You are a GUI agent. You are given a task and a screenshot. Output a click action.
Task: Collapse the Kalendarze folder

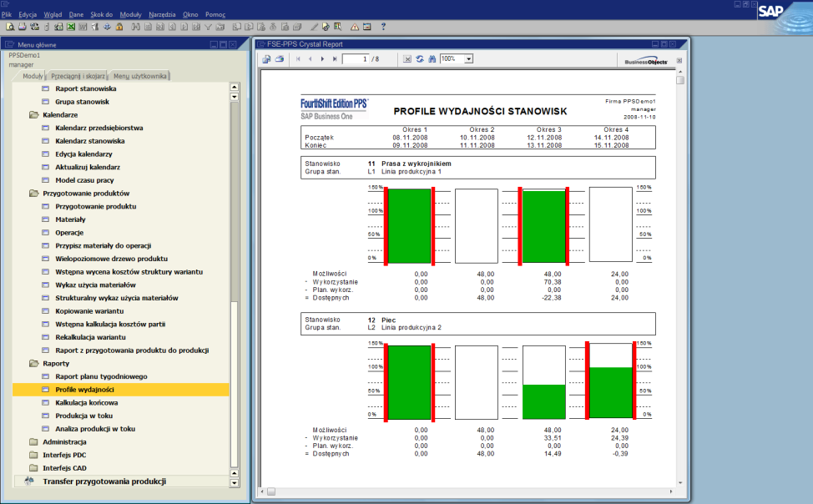tap(34, 114)
